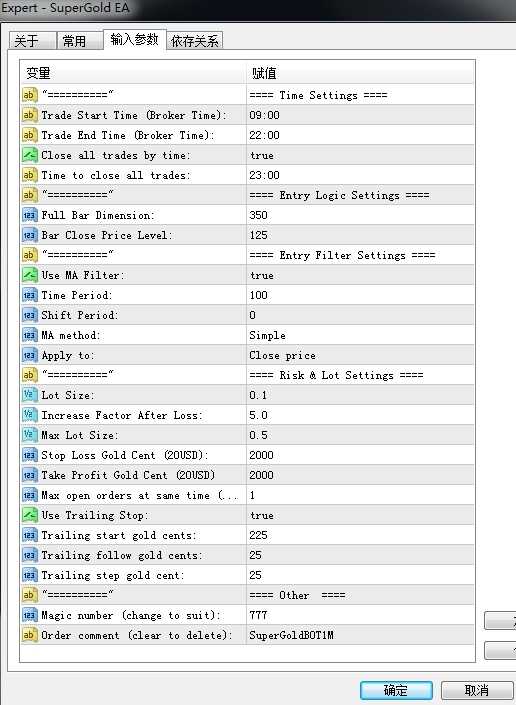The image size is (516, 705).
Task: Click the integer icon beside Full Bar Dimension
Action: point(29,215)
